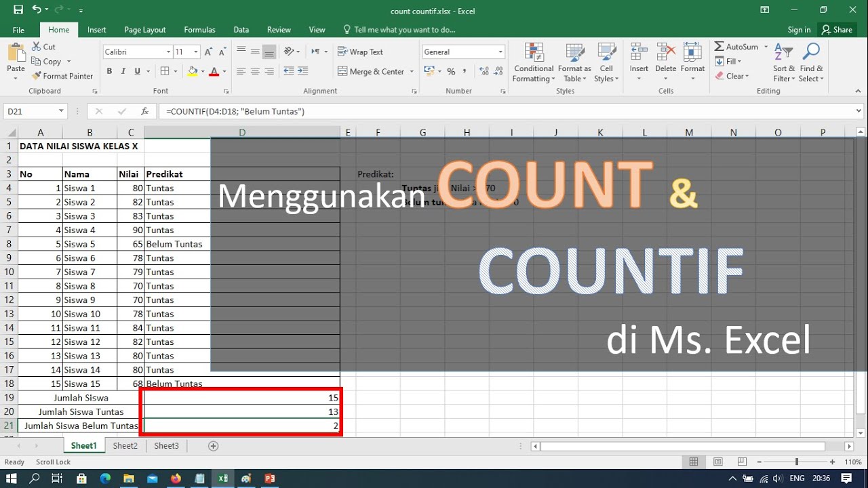Select the Format Painter brush
This screenshot has height=488, width=868.
click(x=62, y=76)
